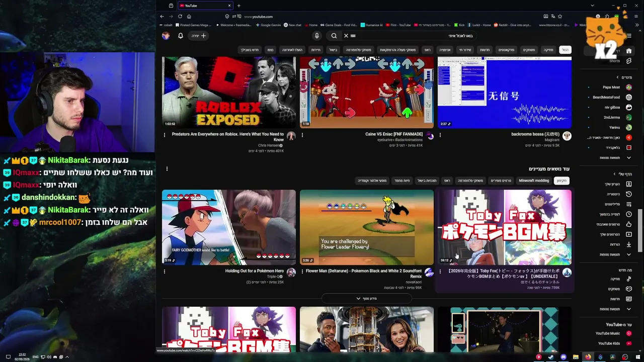The height and width of the screenshot is (362, 644).
Task: Bookmark this page with the star icon
Action: [560, 17]
